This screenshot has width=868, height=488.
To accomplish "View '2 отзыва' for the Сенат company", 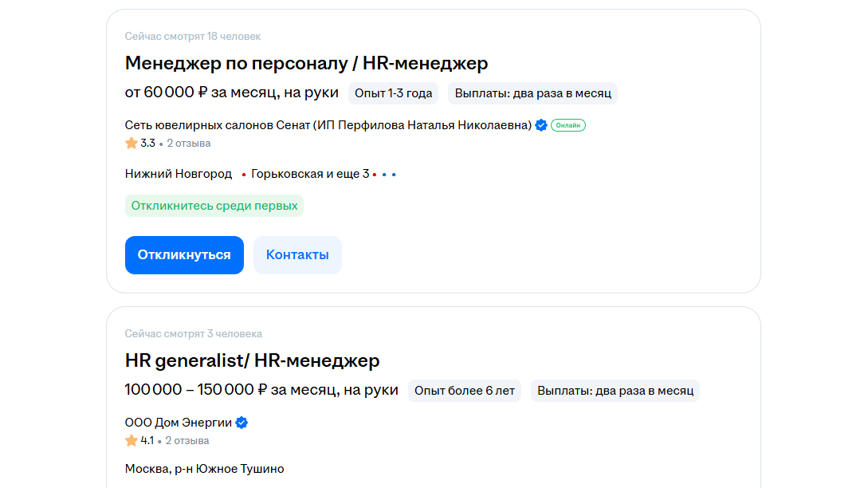I will pos(188,144).
